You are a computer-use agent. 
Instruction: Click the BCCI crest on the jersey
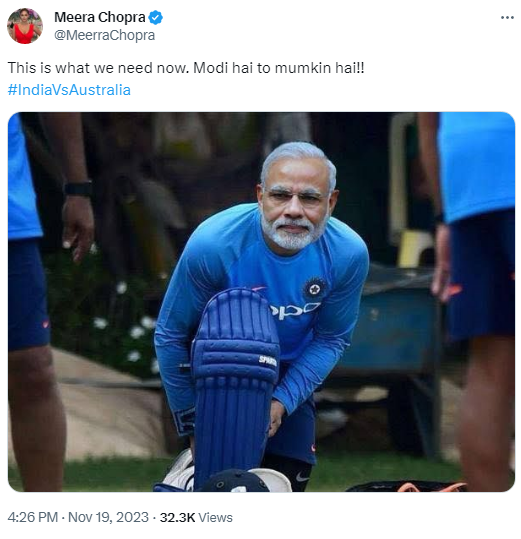(x=314, y=289)
